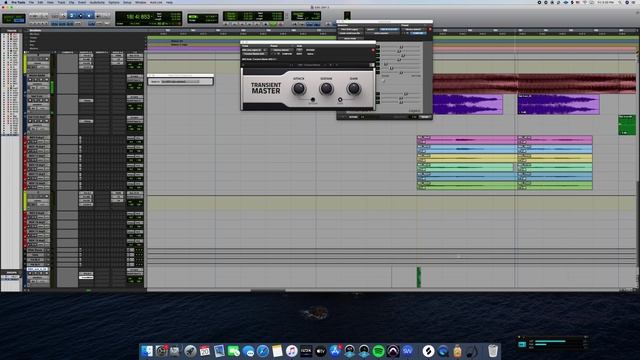The width and height of the screenshot is (640, 360).
Task: Click the Transient Master Sustain knob
Action: pos(326,88)
